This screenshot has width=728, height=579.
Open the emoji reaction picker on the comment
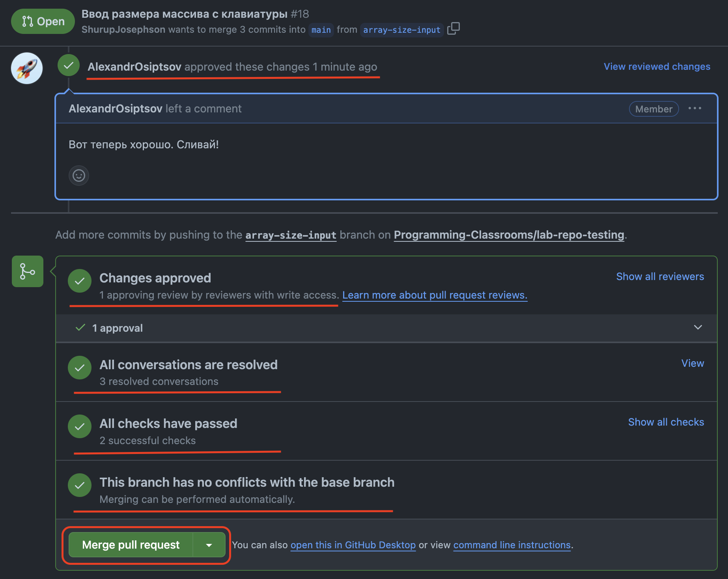point(79,176)
